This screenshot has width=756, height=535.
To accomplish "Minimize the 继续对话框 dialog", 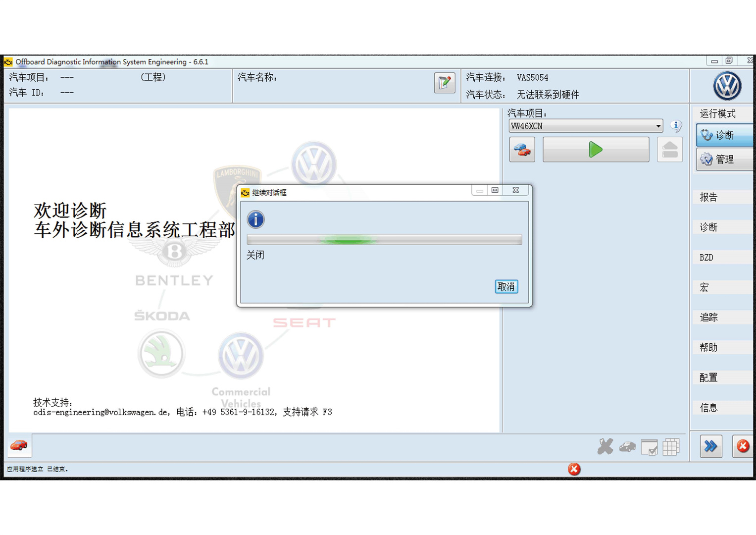I will (x=479, y=190).
